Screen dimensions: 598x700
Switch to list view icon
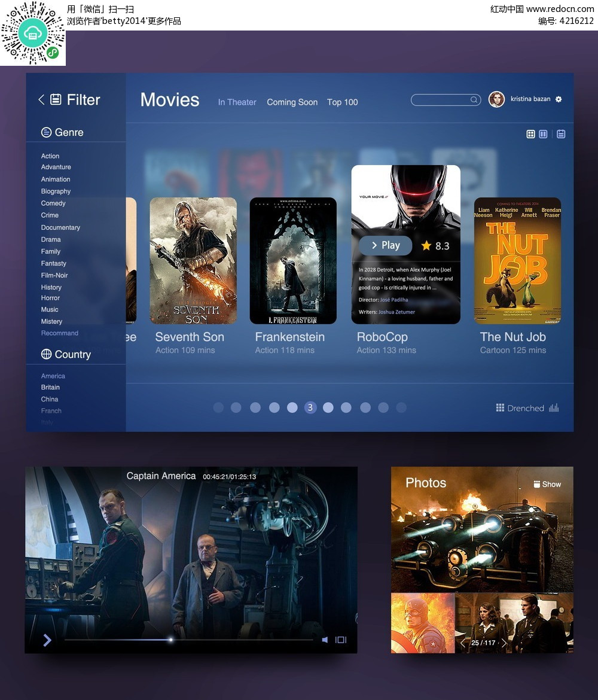(x=561, y=134)
